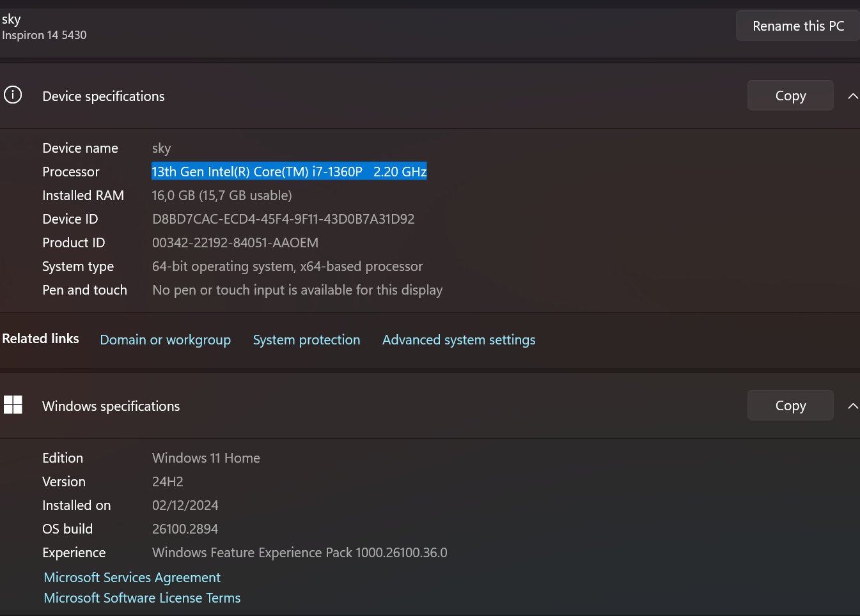
Task: Click the Product ID label
Action: 74,243
